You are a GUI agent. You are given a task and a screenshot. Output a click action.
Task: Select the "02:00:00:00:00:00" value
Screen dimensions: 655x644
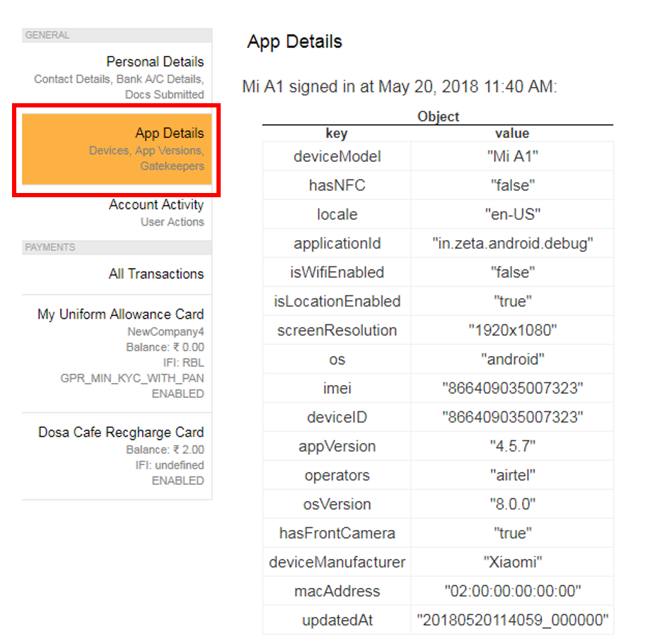pyautogui.click(x=513, y=592)
